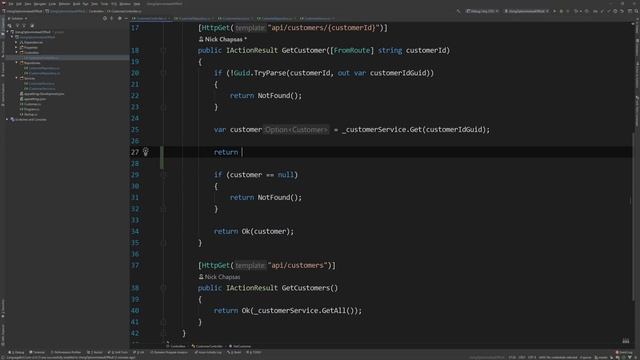Open the run configuration dropdown
This screenshot has height=360, width=640.
527,11
